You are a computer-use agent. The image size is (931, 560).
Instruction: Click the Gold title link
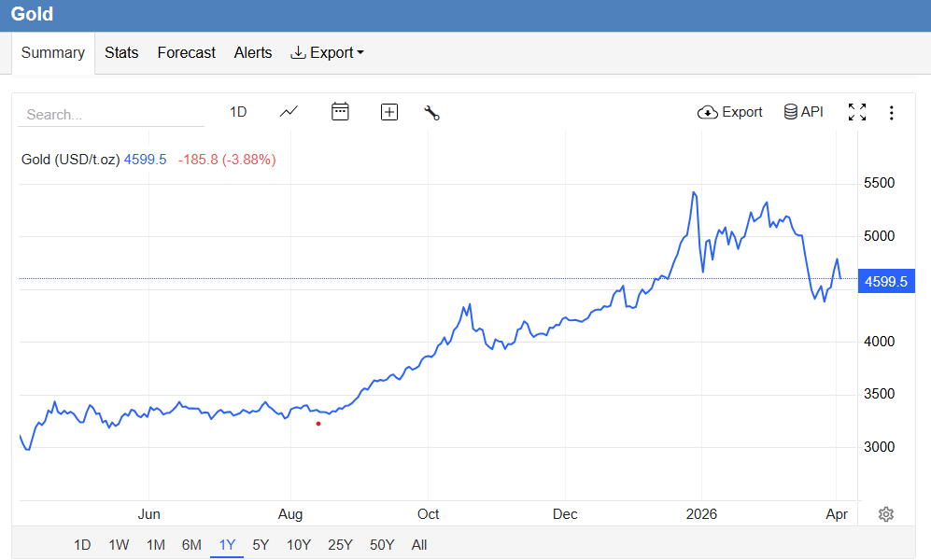pos(32,14)
